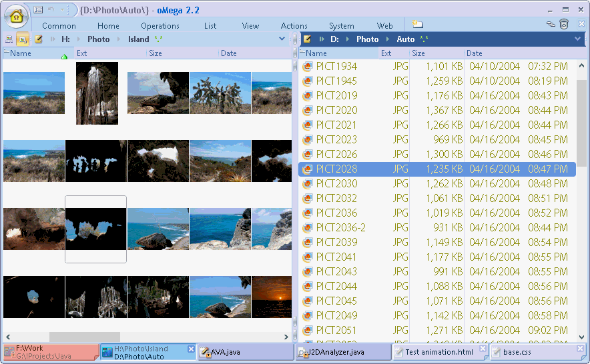Click the edit path icon in the right panel
The width and height of the screenshot is (590, 364).
308,39
